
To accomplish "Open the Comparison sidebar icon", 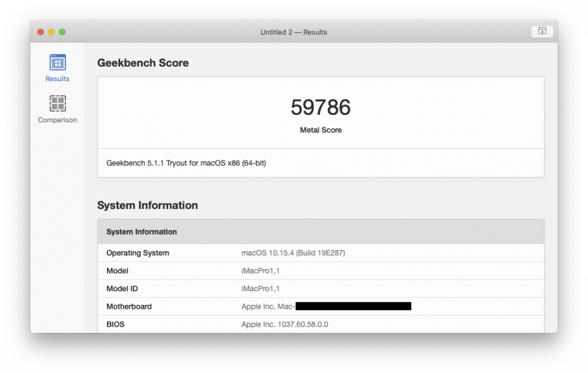I will (58, 104).
